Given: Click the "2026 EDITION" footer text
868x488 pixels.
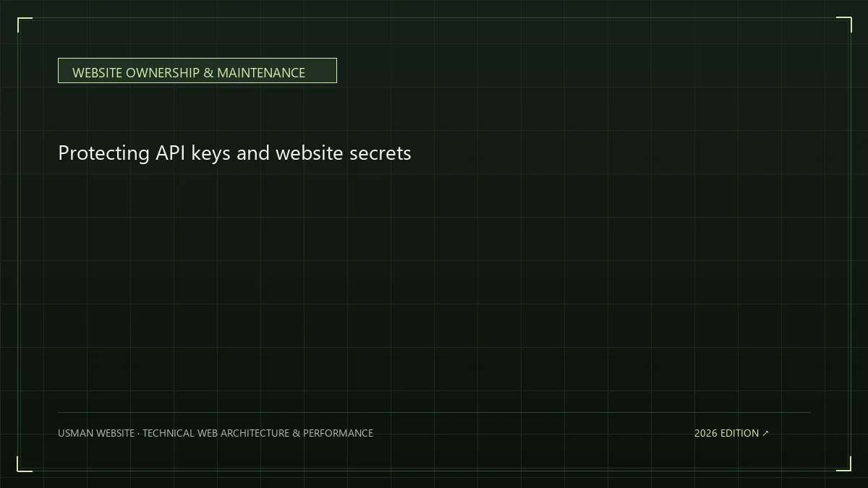Looking at the screenshot, I should 726,433.
